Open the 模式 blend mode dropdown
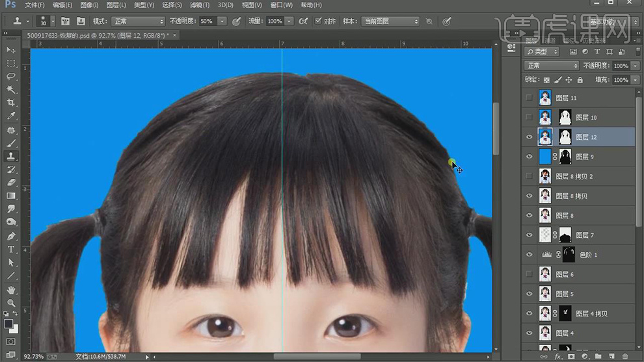This screenshot has height=362, width=644. click(138, 21)
